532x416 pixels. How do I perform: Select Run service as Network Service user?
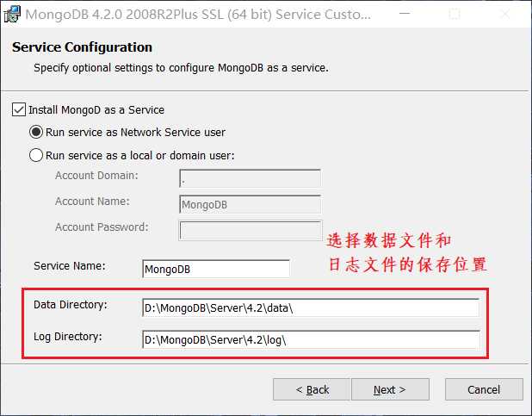pyautogui.click(x=36, y=132)
